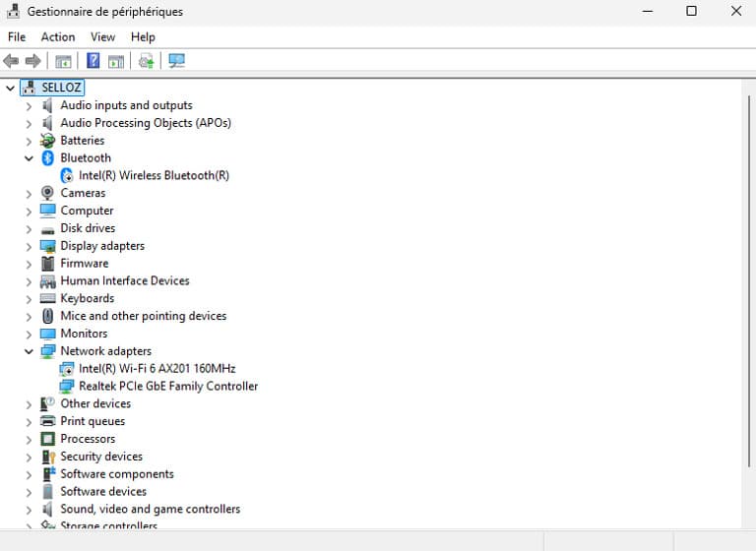Collapse the SELLOZ root node

[x=10, y=88]
